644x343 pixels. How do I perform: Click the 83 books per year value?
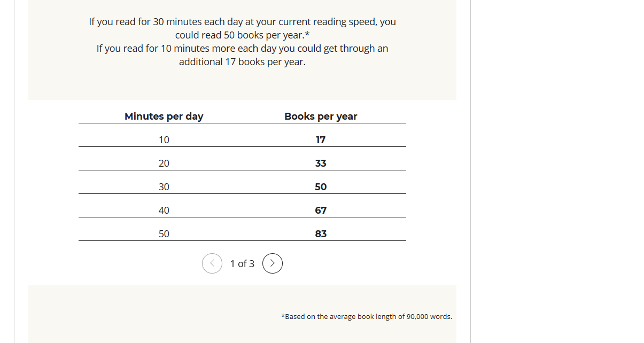tap(321, 234)
